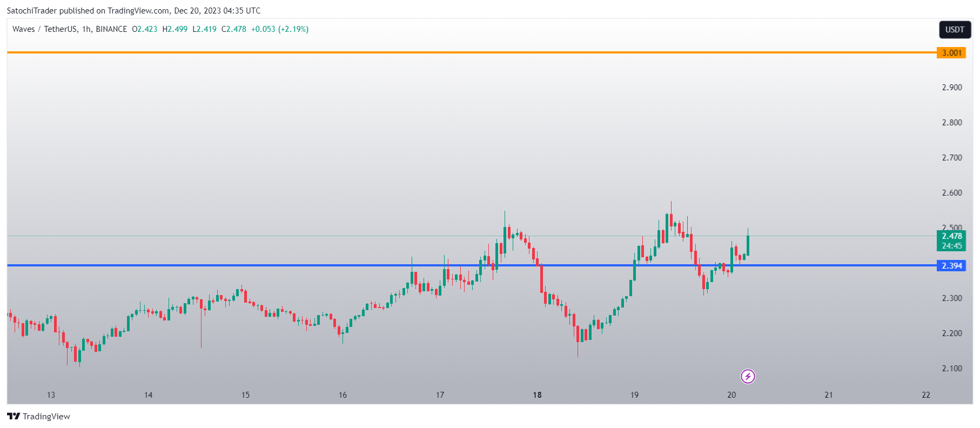This screenshot has height=428, width=980.
Task: Click the orange 3.001 price label
Action: 951,52
